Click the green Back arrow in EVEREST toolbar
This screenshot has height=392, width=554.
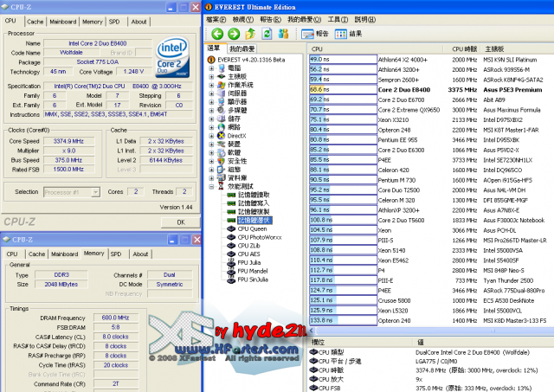(217, 34)
